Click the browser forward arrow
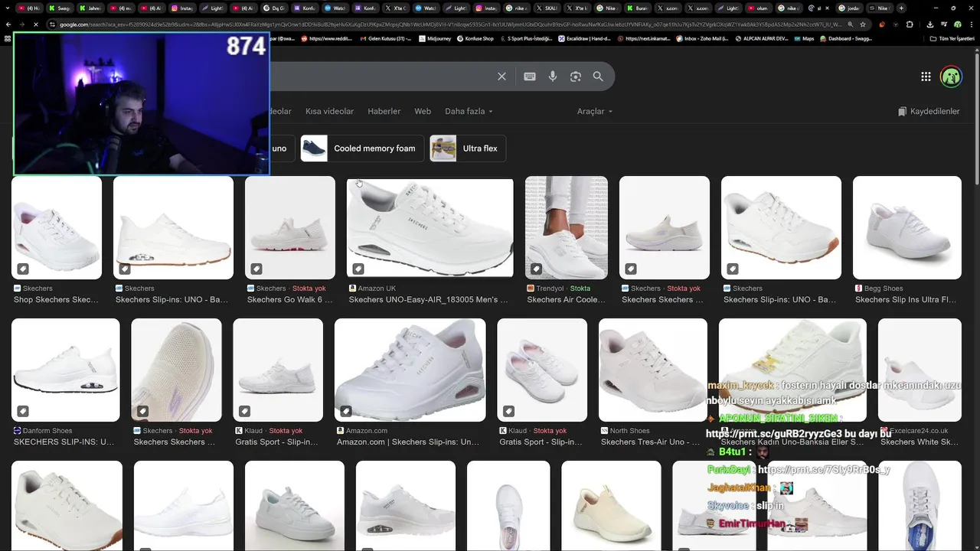Viewport: 980px width, 551px height. click(x=22, y=24)
